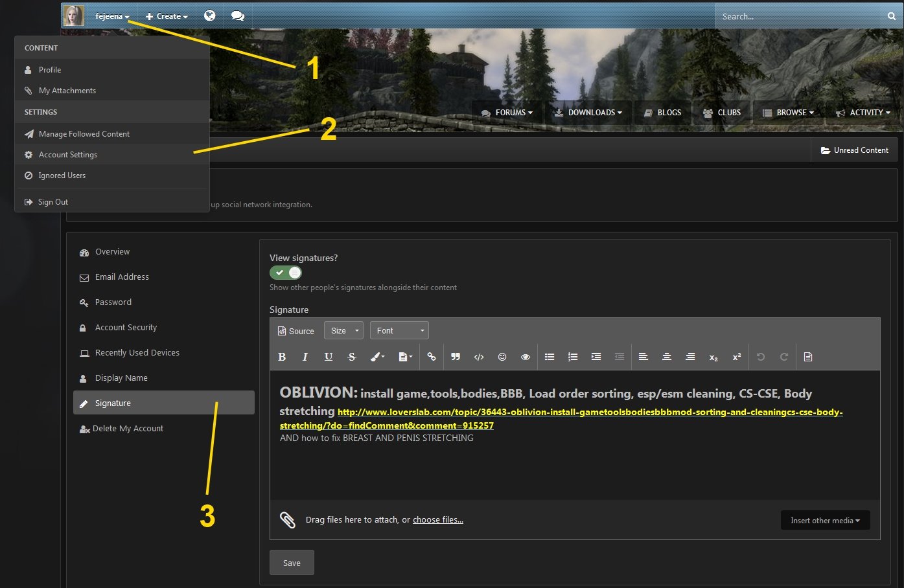
Task: Center-align the signature text
Action: pos(667,357)
